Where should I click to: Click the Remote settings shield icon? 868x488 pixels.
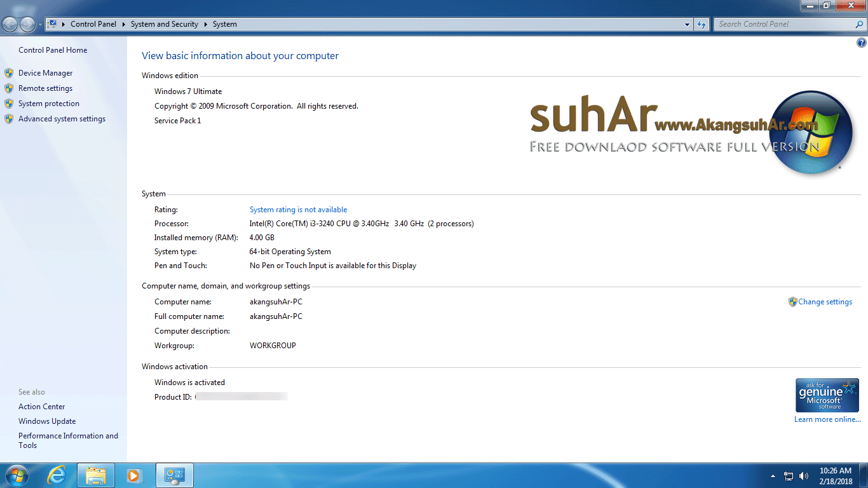pyautogui.click(x=9, y=88)
